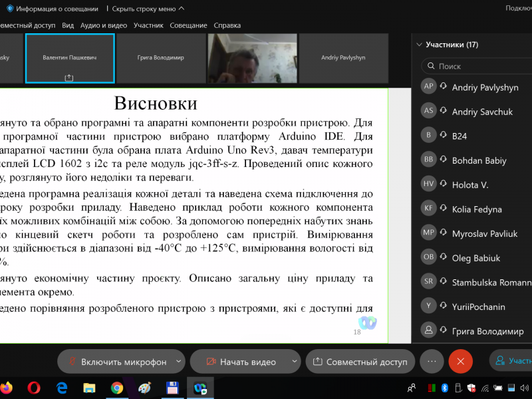
Task: Click the Совместный доступ share button
Action: coord(360,362)
